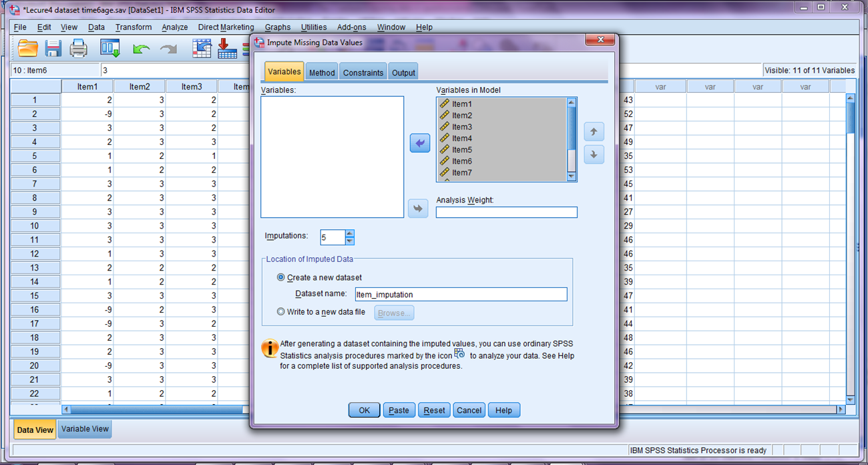Choose the Write to a new data file option
Image resolution: width=868 pixels, height=465 pixels.
(280, 312)
